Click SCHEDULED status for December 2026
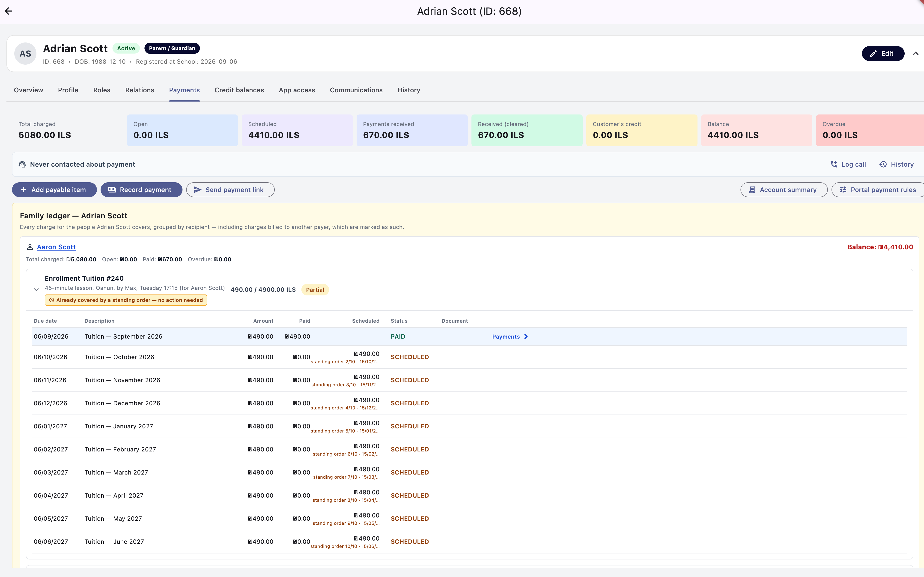 coord(410,403)
